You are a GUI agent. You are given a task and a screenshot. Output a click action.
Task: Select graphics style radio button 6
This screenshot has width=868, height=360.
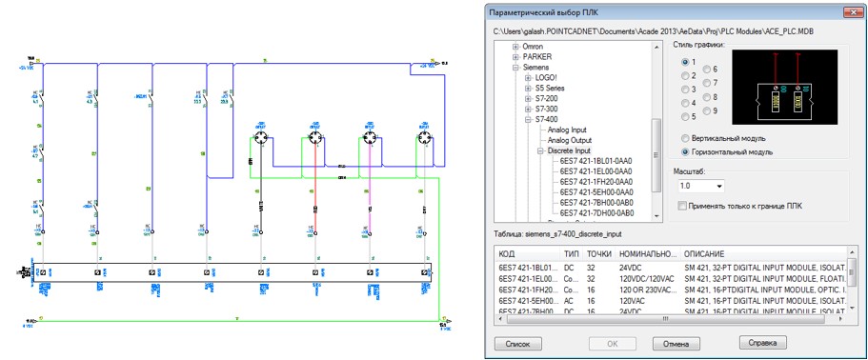tap(707, 70)
